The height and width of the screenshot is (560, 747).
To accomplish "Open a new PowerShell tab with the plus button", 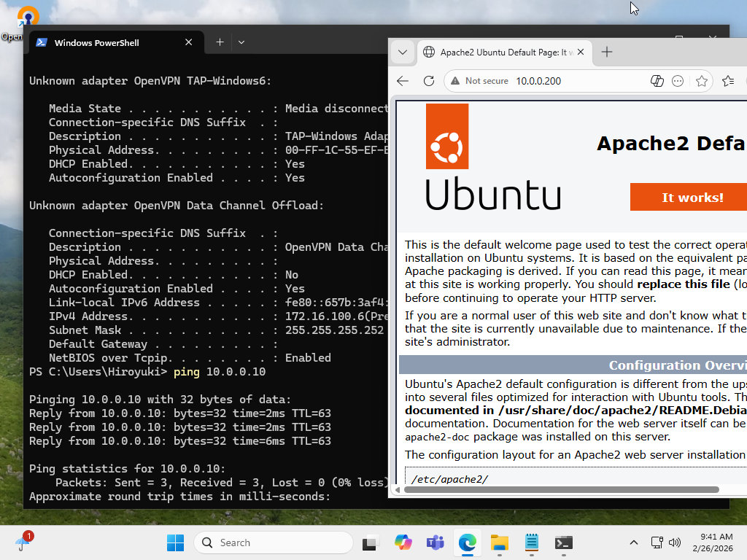I will tap(220, 42).
